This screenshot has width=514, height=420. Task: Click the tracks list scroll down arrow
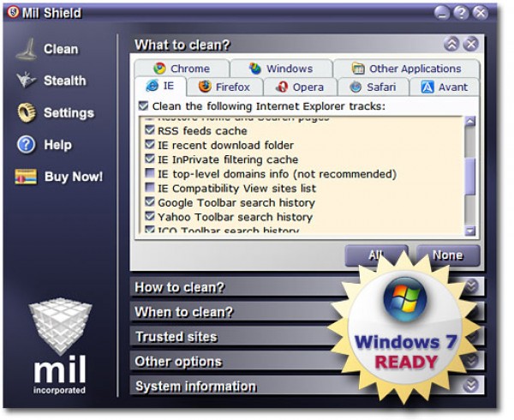point(470,231)
